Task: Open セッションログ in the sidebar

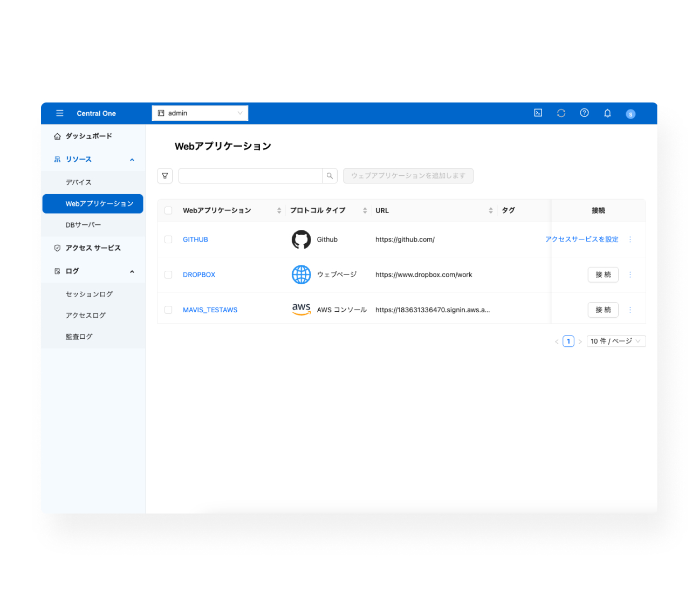Action: pyautogui.click(x=89, y=294)
